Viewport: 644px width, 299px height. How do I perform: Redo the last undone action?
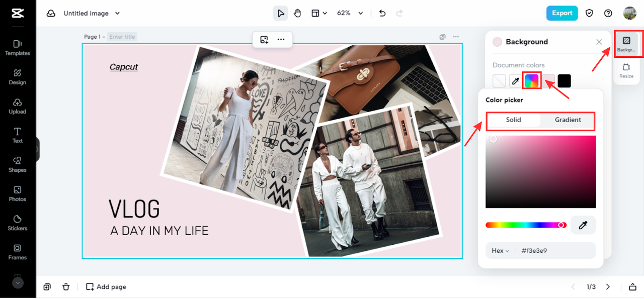(399, 14)
